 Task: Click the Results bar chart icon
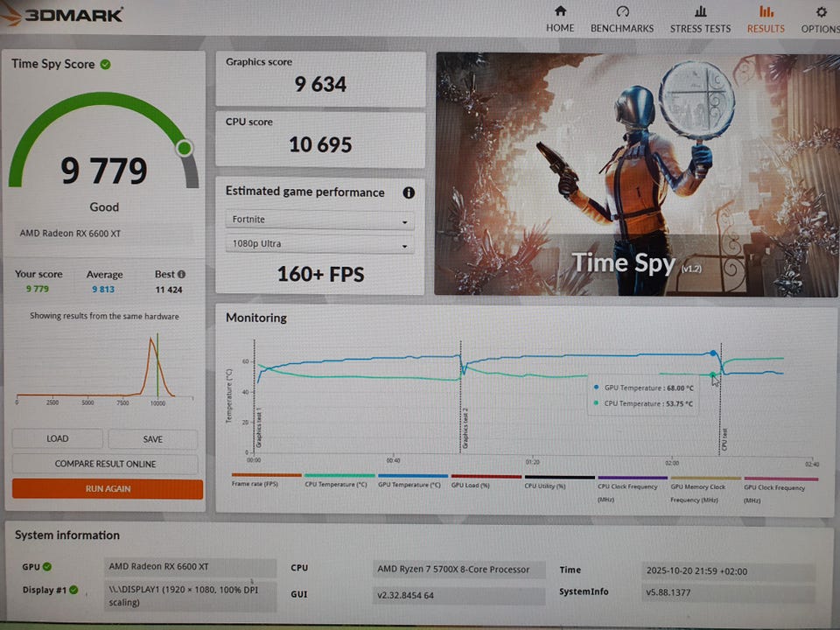[766, 11]
